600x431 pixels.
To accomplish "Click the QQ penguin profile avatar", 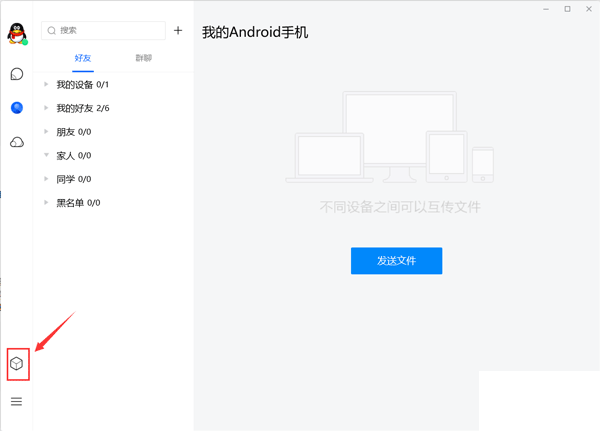I will tap(17, 34).
